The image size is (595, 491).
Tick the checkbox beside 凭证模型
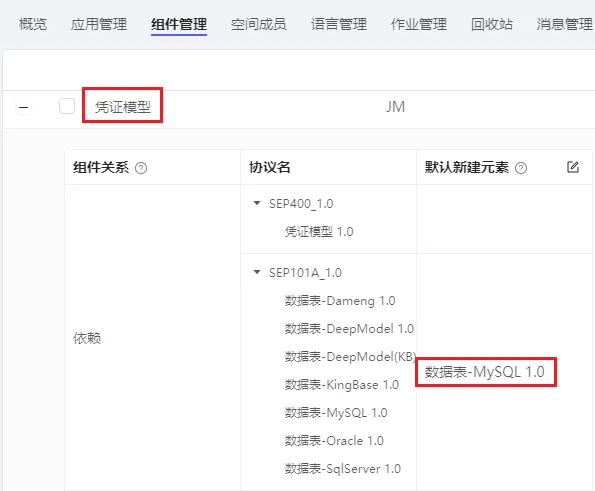click(x=67, y=106)
